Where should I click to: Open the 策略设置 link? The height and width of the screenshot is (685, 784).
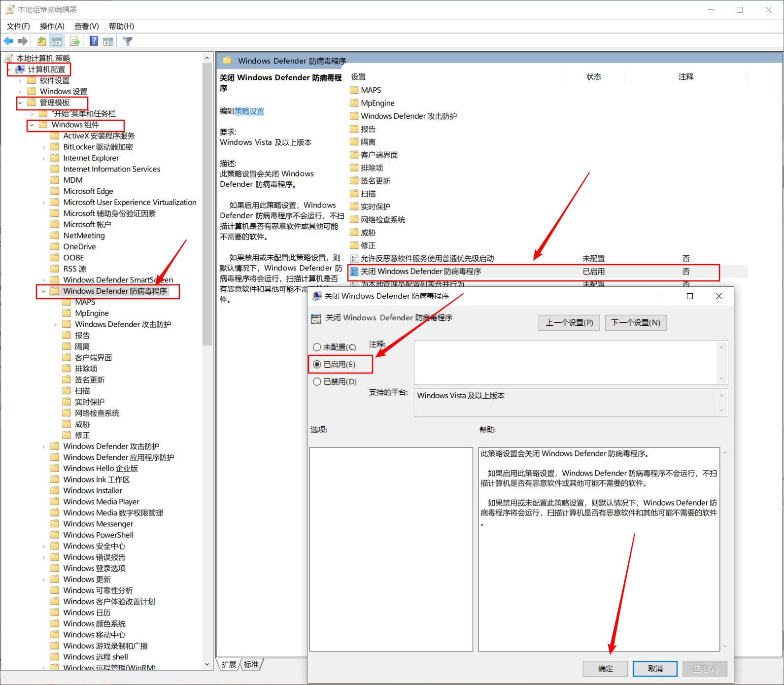(x=249, y=111)
